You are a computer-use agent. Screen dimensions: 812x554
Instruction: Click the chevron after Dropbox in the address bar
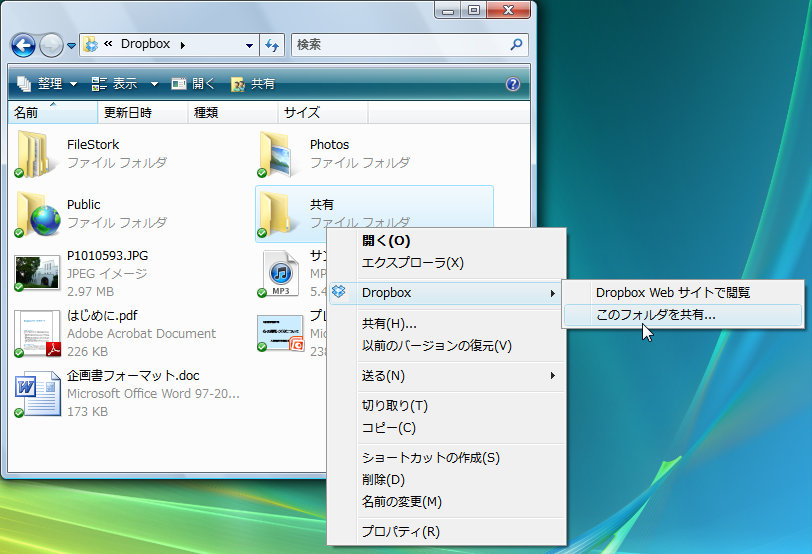coord(183,46)
